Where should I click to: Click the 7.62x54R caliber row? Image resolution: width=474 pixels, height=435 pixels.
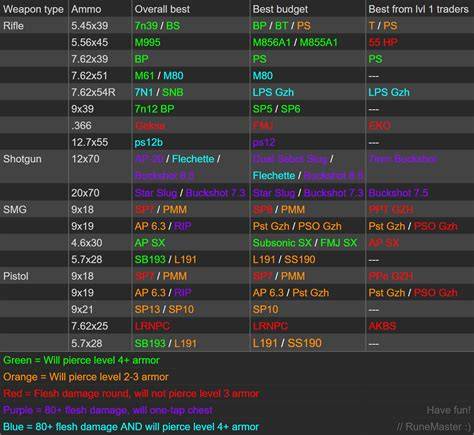tap(237, 92)
